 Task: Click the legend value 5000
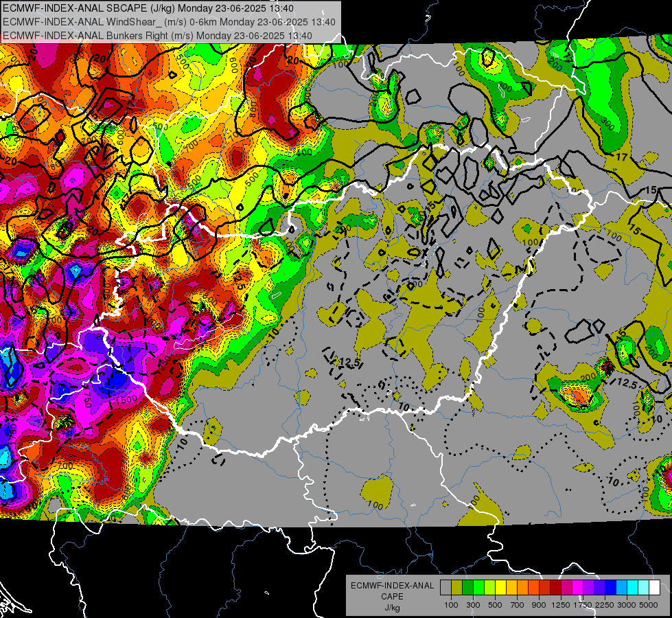(649, 605)
